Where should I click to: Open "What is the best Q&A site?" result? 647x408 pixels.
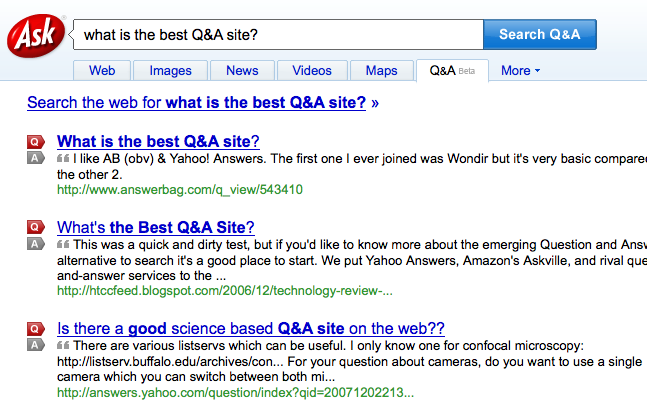[158, 141]
